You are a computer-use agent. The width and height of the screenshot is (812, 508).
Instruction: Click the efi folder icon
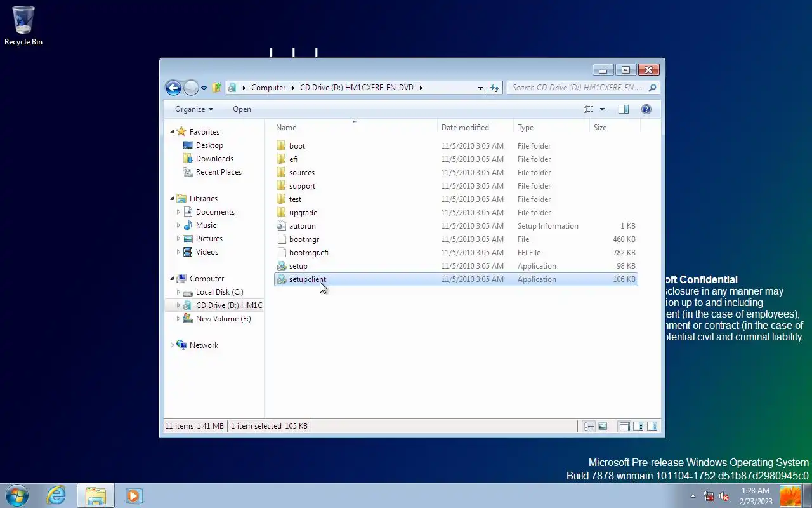click(282, 159)
